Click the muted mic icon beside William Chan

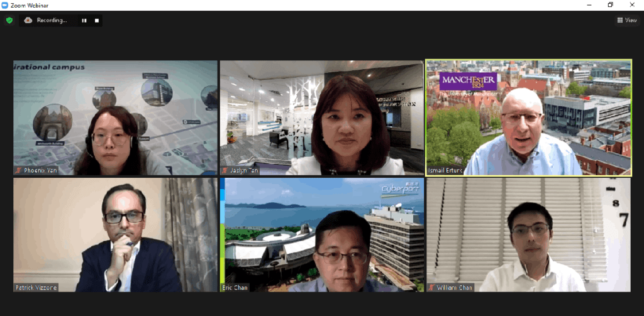pos(431,287)
